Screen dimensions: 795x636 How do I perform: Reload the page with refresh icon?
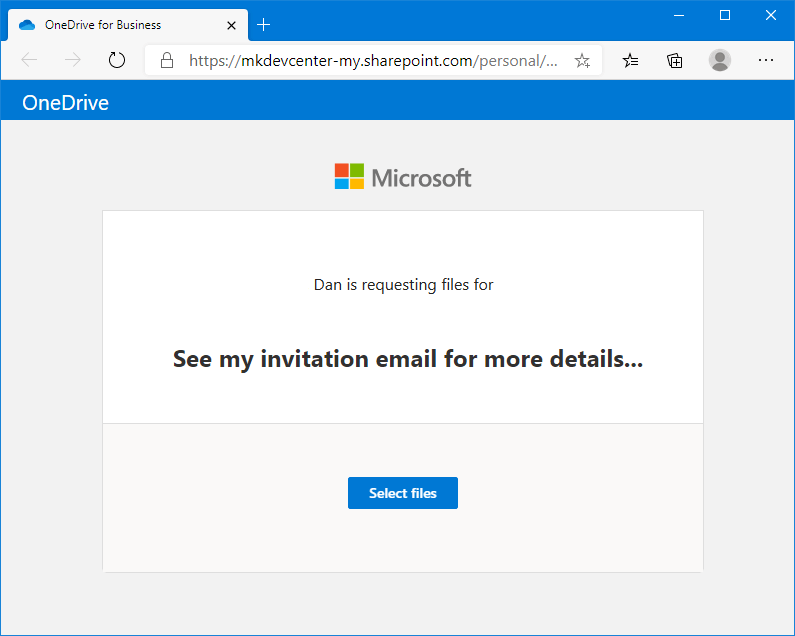click(117, 60)
